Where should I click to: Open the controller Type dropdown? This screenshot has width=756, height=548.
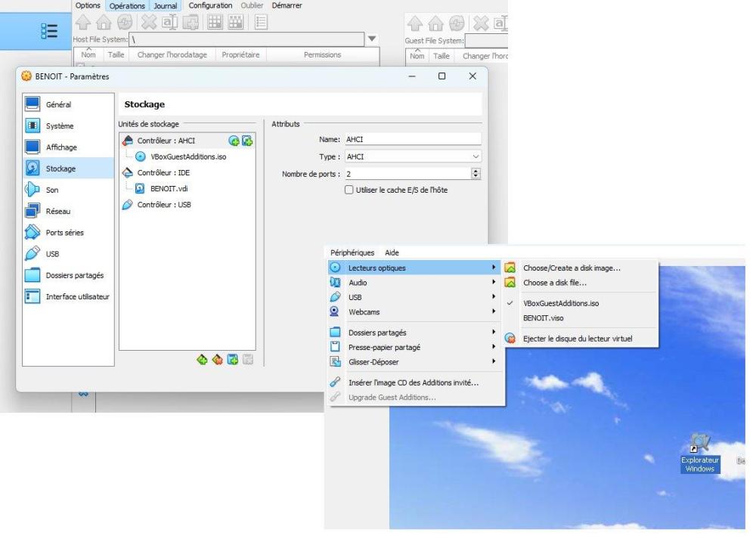click(413, 156)
